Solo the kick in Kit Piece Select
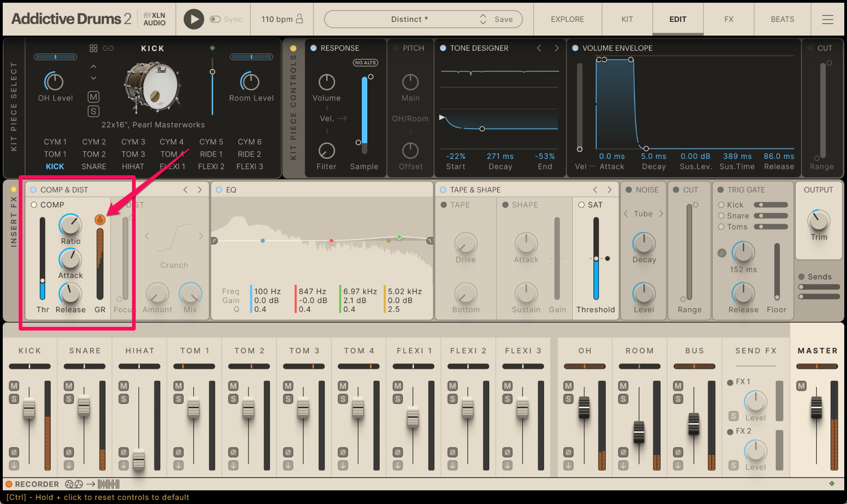 click(93, 111)
